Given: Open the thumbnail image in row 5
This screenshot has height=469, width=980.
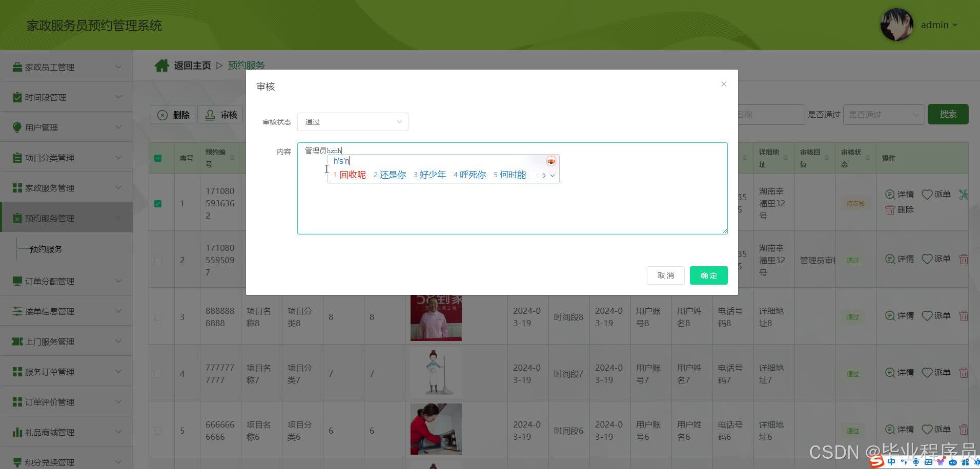Looking at the screenshot, I should point(436,429).
